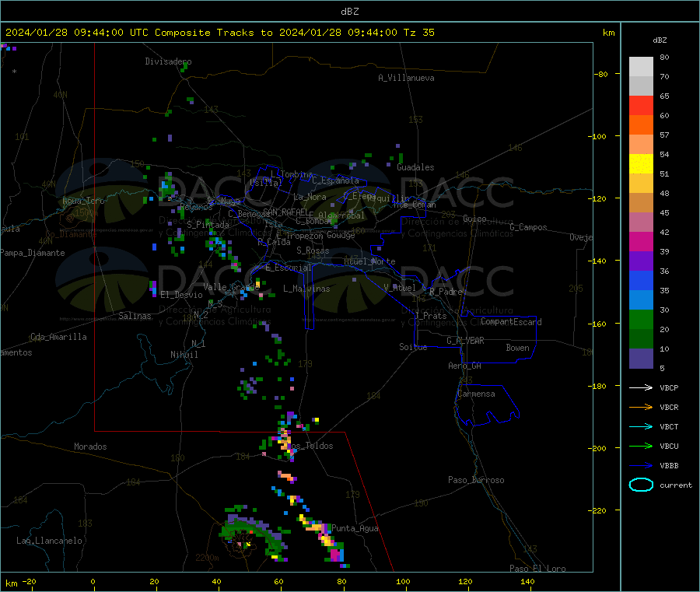Click the Los_Toldos map label

point(310,446)
